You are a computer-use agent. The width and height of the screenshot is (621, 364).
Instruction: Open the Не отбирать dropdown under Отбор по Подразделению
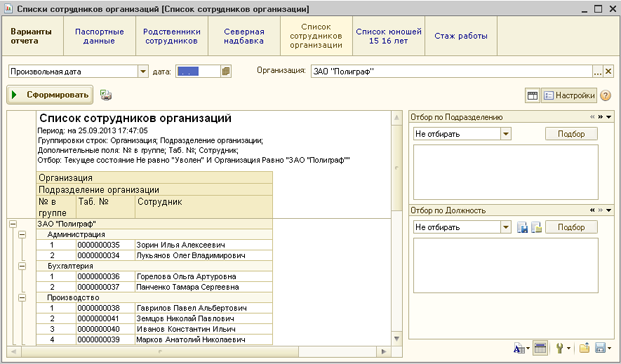(506, 134)
